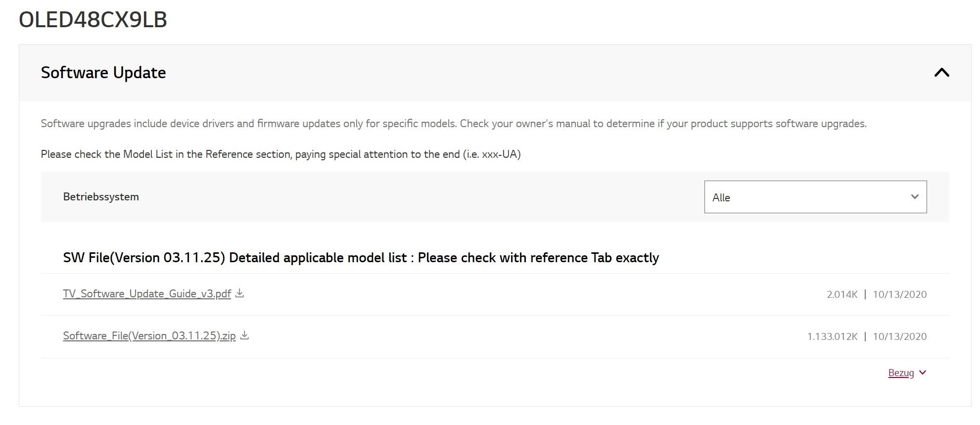Download Software_File(Version_03.11.25).zip via its link
The height and width of the screenshot is (425, 980).
coord(149,336)
